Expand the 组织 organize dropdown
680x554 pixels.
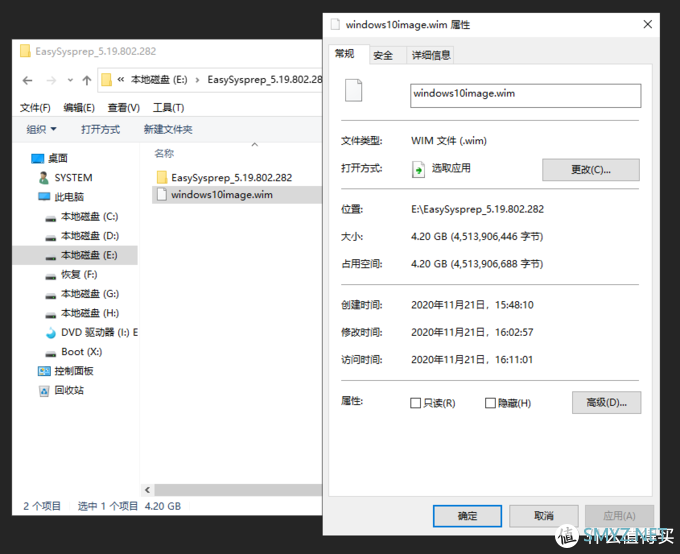[x=42, y=129]
